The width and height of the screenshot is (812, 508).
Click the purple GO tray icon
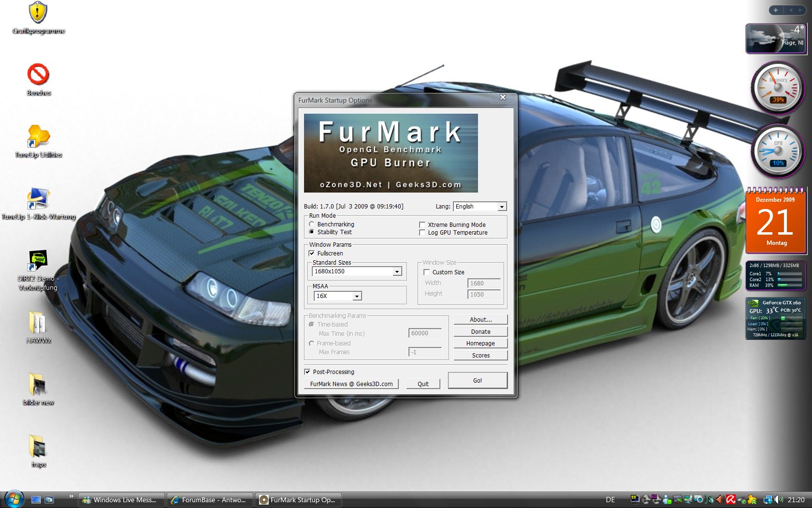(x=656, y=499)
